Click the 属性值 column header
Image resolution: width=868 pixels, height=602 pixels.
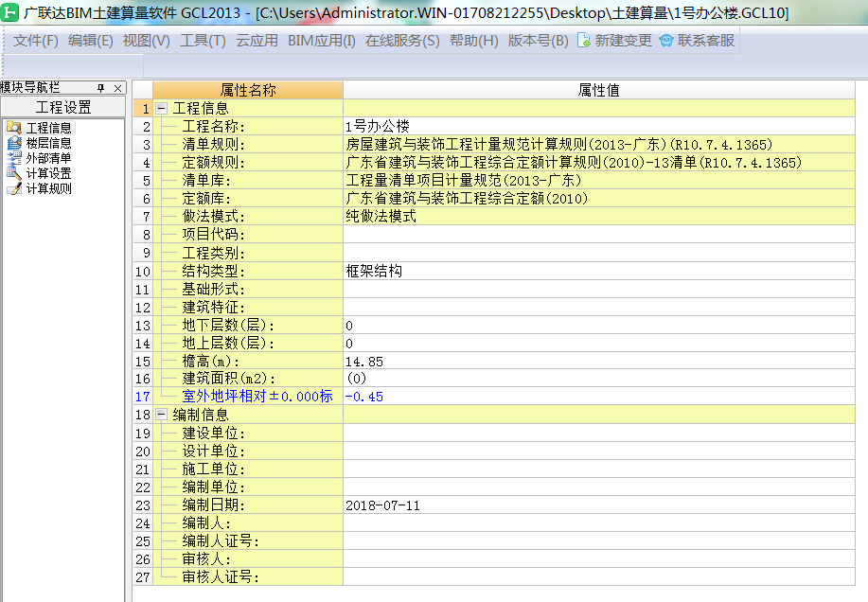[599, 90]
